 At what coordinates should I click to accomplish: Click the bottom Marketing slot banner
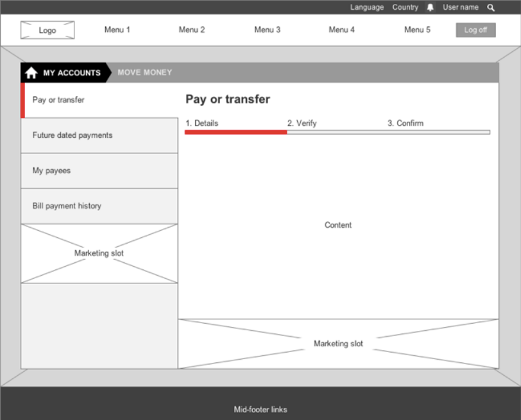338,344
